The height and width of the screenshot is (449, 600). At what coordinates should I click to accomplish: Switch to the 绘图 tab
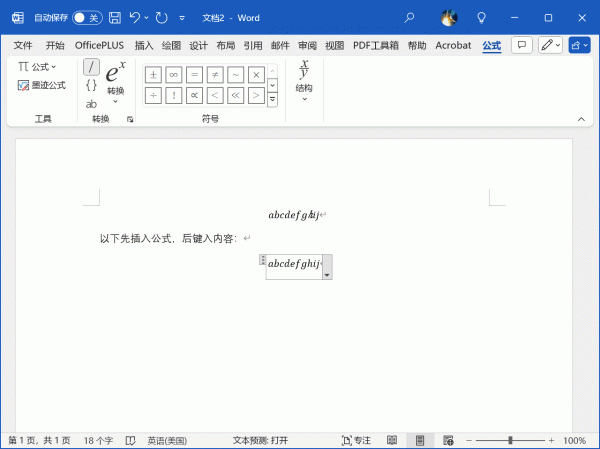click(x=171, y=46)
